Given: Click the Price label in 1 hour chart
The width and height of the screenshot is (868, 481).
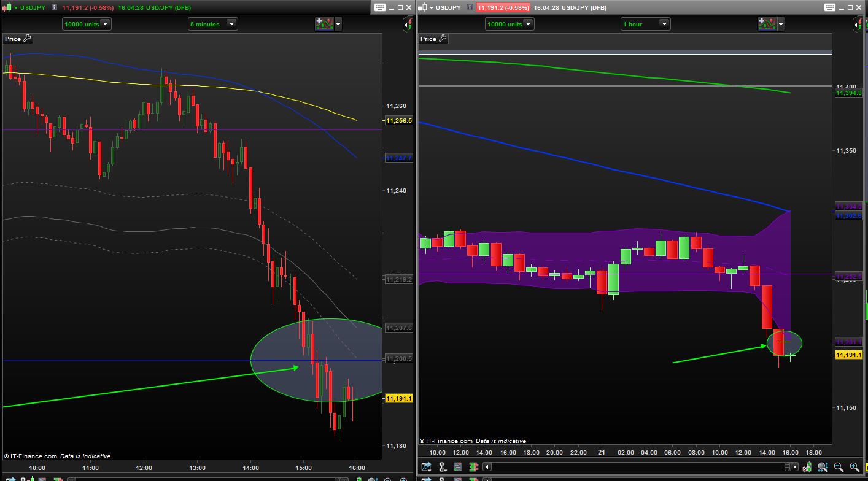Looking at the screenshot, I should [x=428, y=39].
